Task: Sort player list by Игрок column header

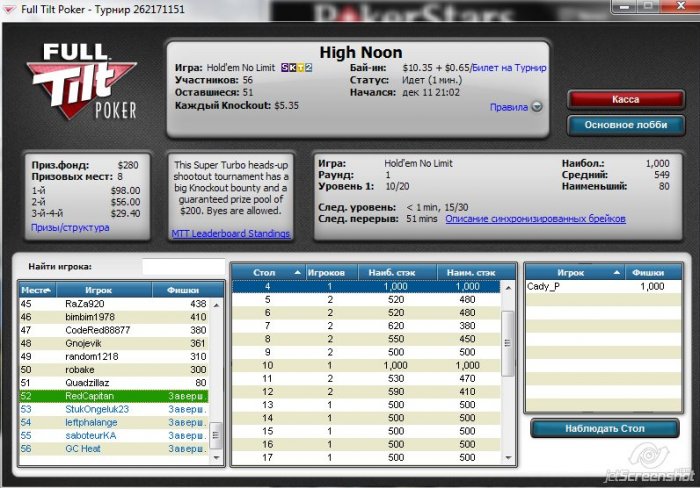Action: point(104,290)
